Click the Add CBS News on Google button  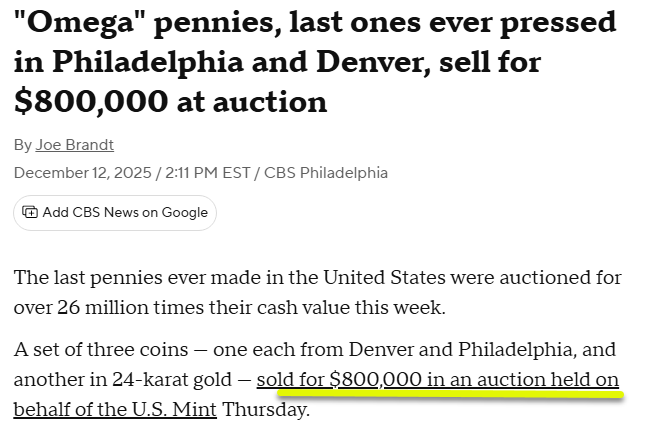tap(115, 213)
